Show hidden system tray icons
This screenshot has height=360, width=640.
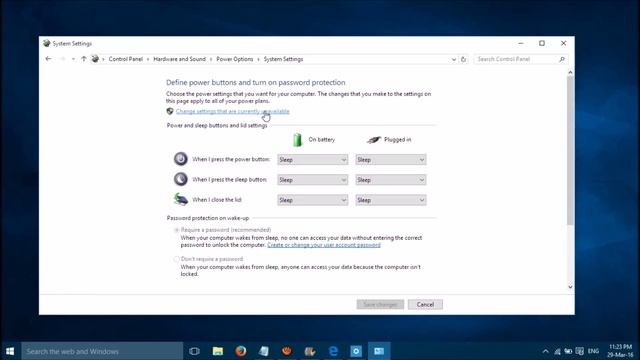click(x=545, y=351)
